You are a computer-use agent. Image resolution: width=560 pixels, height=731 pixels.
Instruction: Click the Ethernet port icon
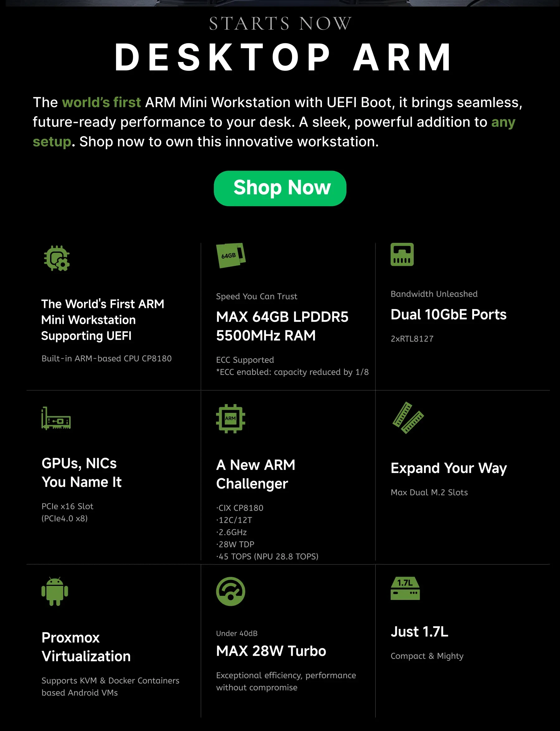pos(402,254)
